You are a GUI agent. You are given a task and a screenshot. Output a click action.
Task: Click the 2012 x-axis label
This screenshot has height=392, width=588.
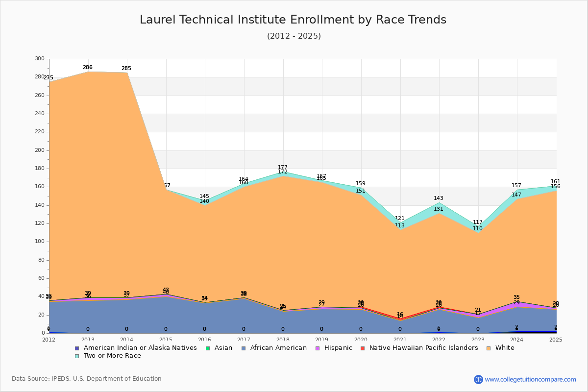click(49, 340)
